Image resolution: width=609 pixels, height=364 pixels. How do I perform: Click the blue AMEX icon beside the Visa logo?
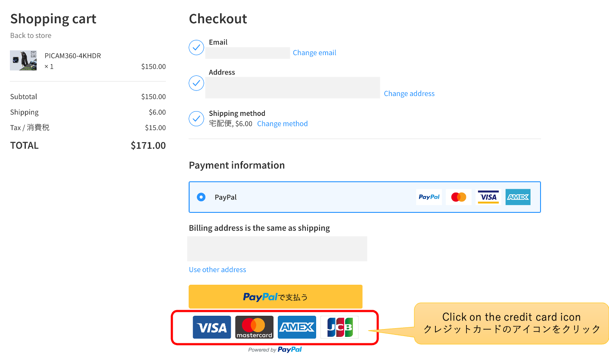(518, 197)
